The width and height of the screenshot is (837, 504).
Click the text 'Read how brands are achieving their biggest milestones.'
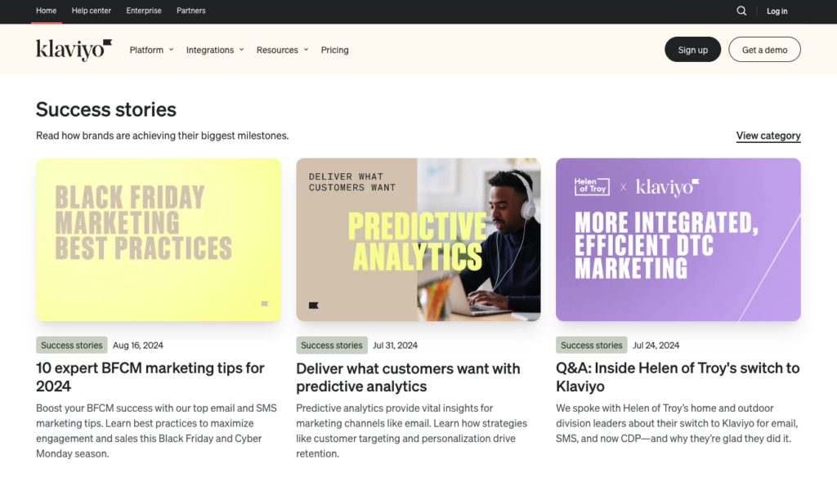click(163, 136)
